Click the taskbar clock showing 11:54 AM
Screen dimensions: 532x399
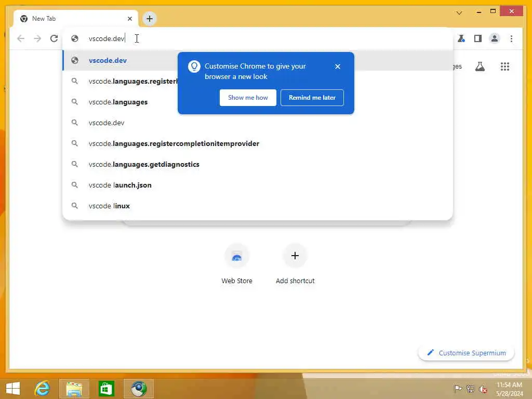(x=509, y=389)
